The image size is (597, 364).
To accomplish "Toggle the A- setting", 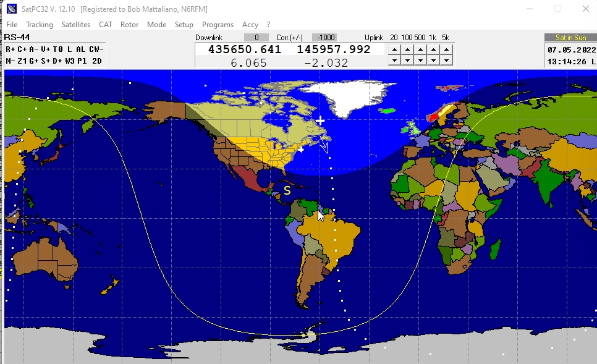I will [34, 49].
